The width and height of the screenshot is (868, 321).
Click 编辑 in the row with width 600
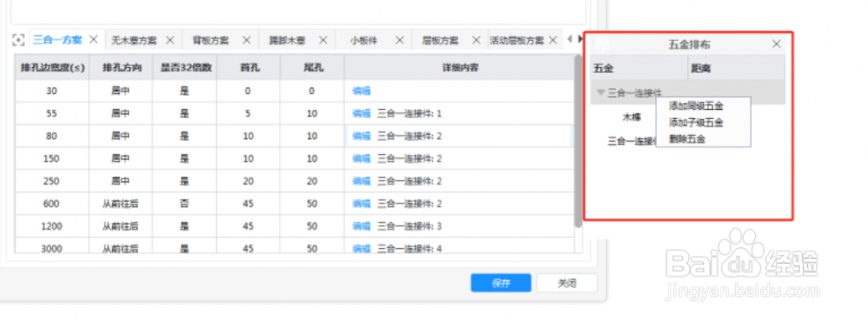click(x=362, y=204)
